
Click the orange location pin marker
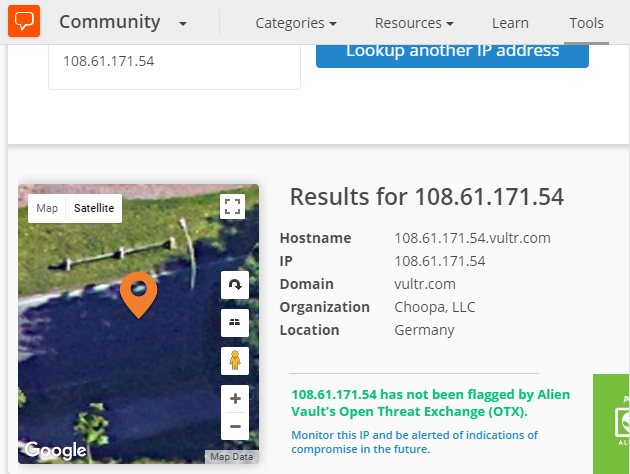[x=139, y=295]
